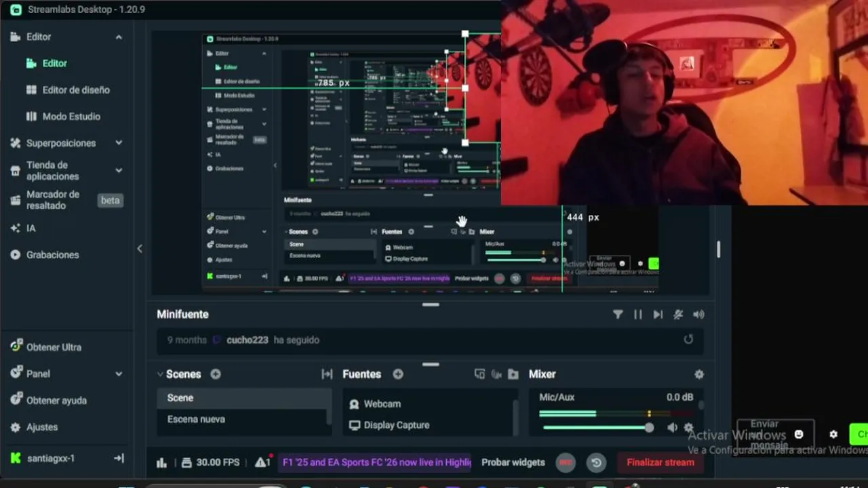Expand the Tienda de aplicaciones chevron
This screenshot has height=488, width=868.
pyautogui.click(x=119, y=170)
